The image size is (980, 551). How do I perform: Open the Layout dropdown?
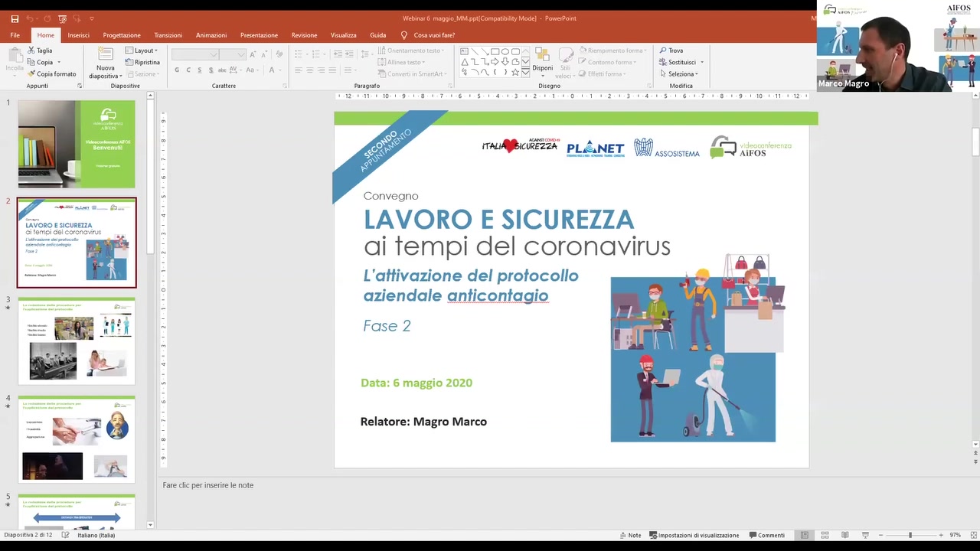[x=142, y=51]
